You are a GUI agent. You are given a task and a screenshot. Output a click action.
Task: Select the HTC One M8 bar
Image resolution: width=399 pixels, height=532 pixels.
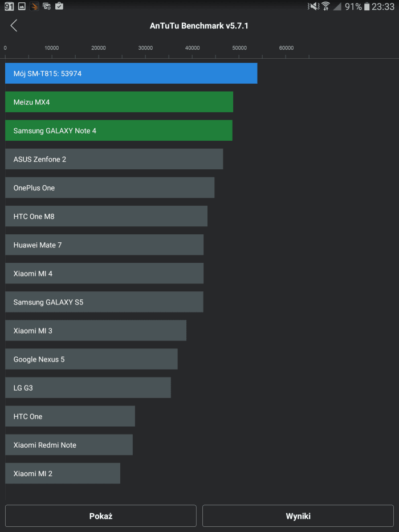106,216
